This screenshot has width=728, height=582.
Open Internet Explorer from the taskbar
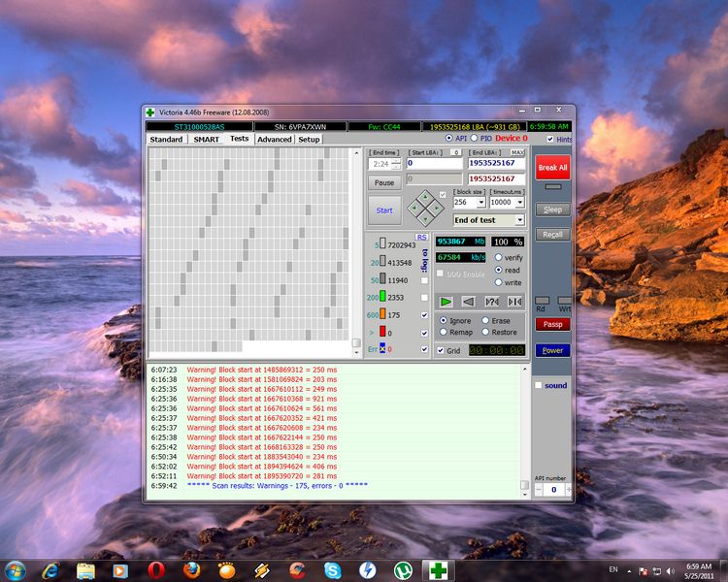point(50,570)
